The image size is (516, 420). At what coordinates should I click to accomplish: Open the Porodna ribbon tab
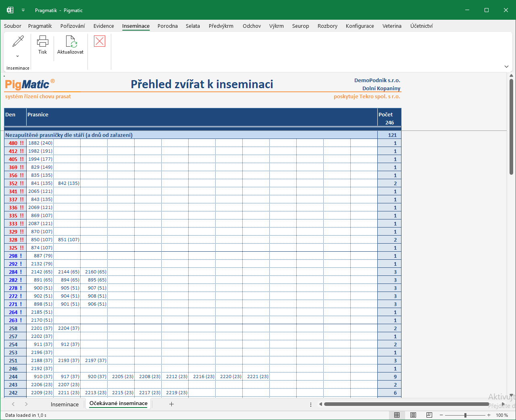[x=168, y=26]
